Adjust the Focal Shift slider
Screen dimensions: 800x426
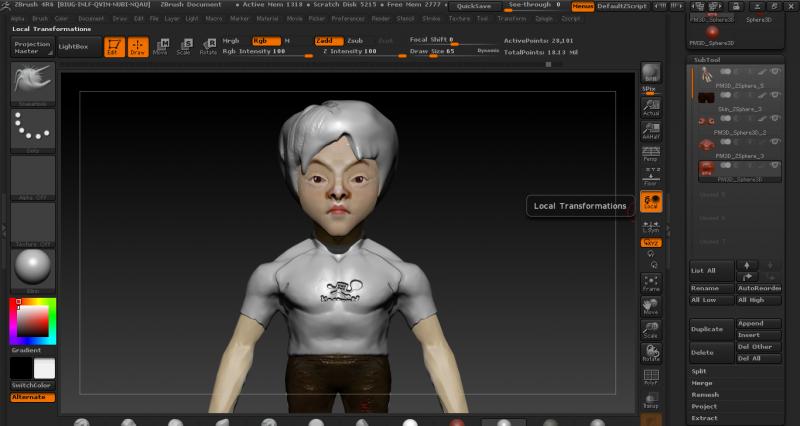click(x=454, y=40)
